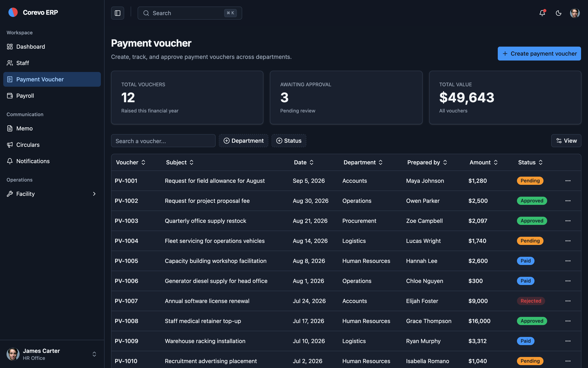
Task: Open the View options button
Action: coord(566,141)
